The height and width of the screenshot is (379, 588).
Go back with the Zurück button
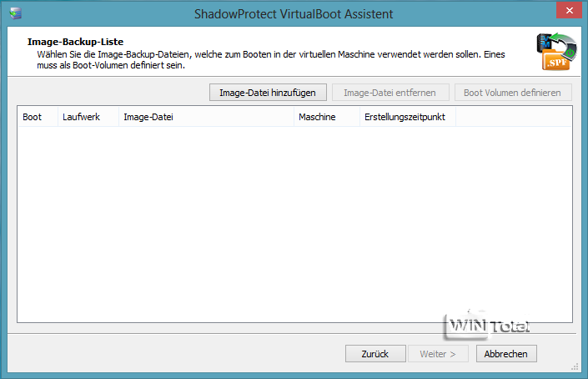375,353
